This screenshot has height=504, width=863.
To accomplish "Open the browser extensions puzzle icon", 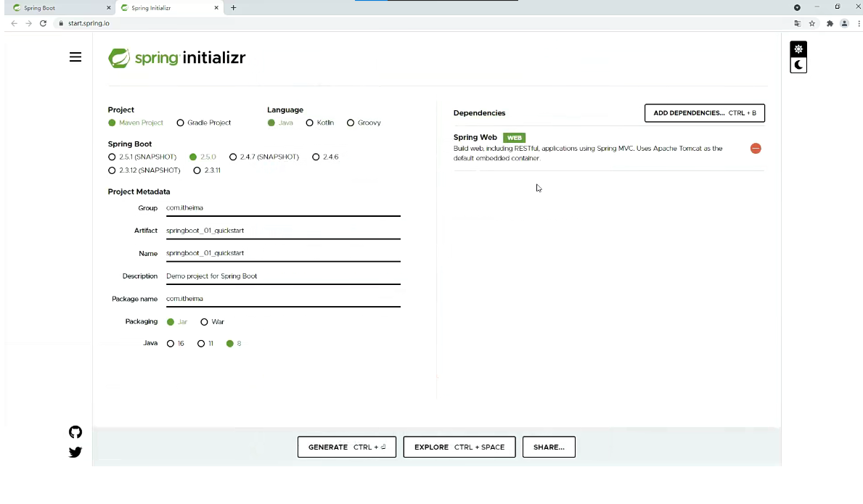I will pyautogui.click(x=830, y=23).
